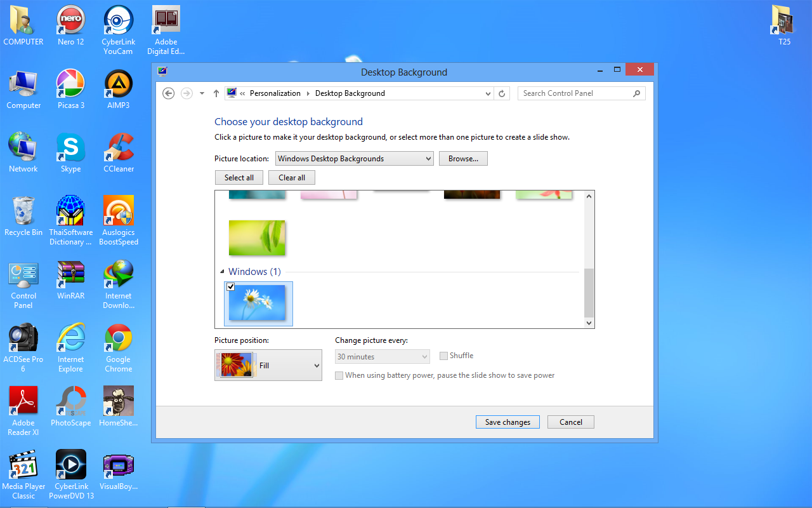Save changes to desktop background
Image resolution: width=812 pixels, height=508 pixels.
[507, 422]
